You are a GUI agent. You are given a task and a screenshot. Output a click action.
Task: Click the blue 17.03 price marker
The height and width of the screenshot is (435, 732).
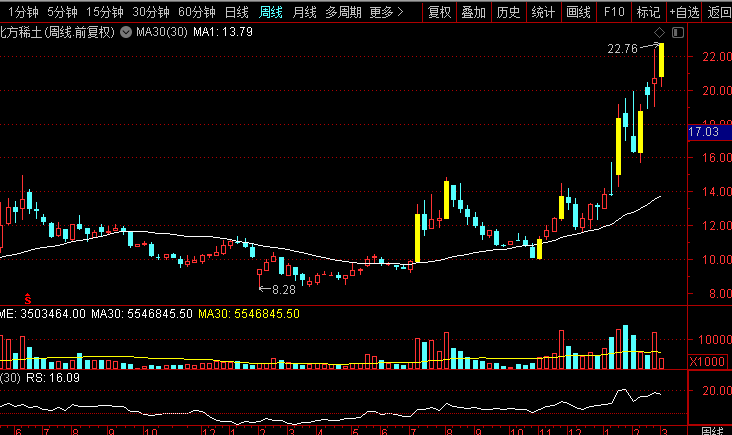click(709, 132)
